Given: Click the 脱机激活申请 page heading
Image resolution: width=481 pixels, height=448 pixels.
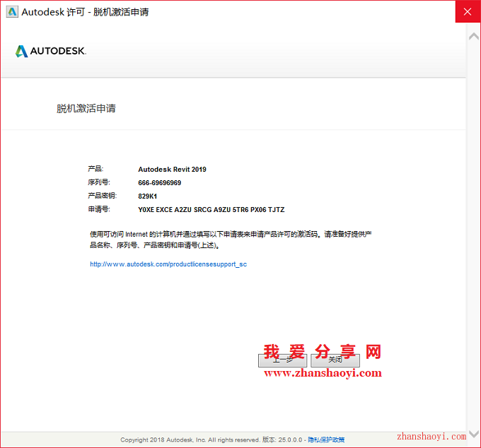Looking at the screenshot, I should (86, 109).
